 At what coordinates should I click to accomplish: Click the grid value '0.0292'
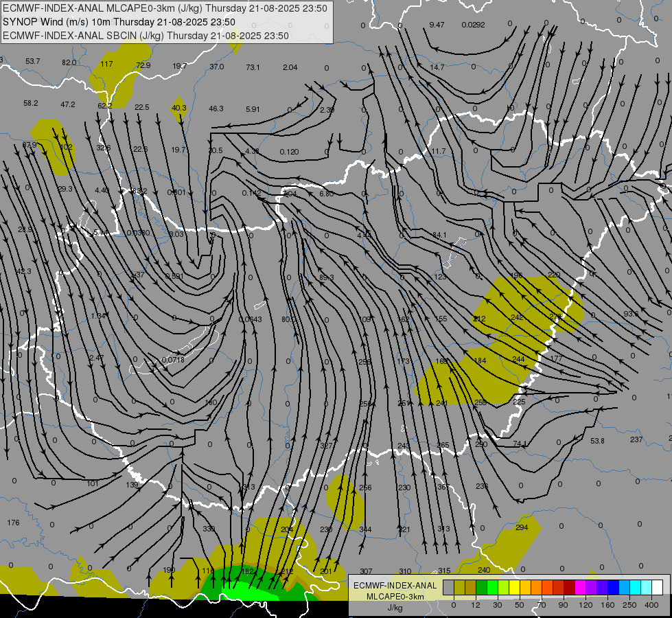click(x=473, y=25)
